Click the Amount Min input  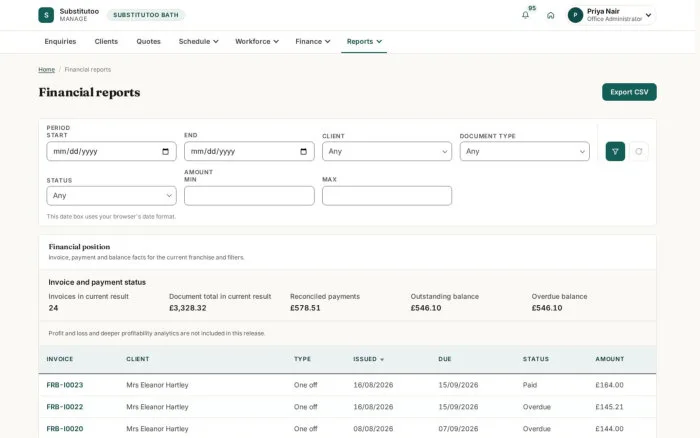click(249, 196)
